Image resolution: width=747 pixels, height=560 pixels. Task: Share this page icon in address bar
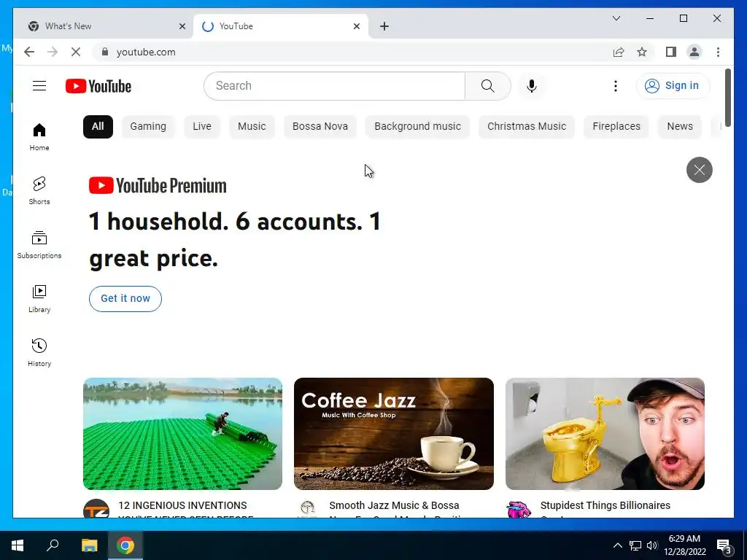coord(619,52)
